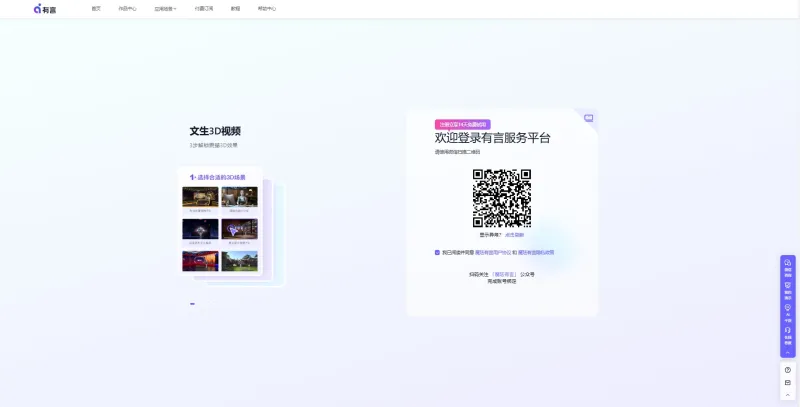Go to 作品中心 in top navigation
Image resolution: width=800 pixels, height=407 pixels.
pyautogui.click(x=128, y=9)
